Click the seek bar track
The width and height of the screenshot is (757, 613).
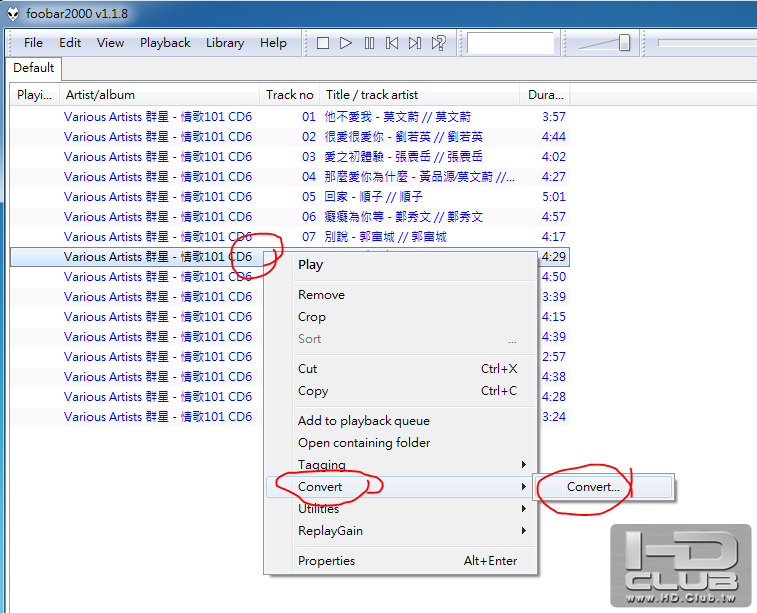click(x=707, y=43)
